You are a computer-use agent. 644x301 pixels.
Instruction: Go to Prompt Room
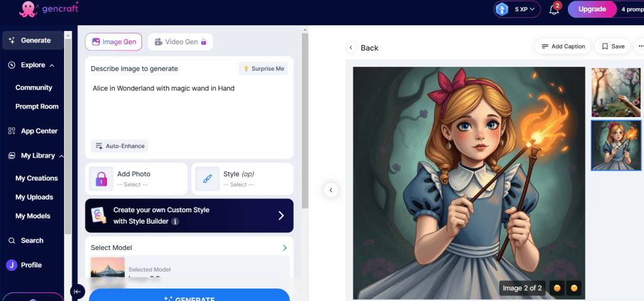coord(37,106)
